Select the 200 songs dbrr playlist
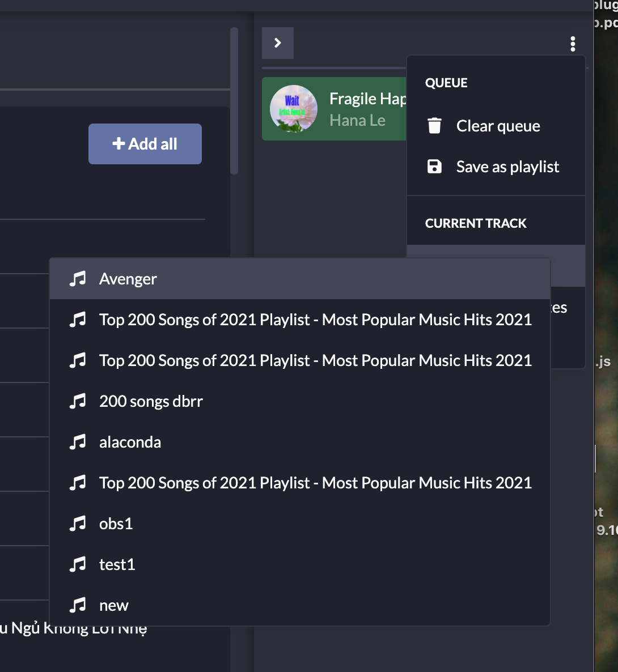Screen dimensions: 618x672 151,401
